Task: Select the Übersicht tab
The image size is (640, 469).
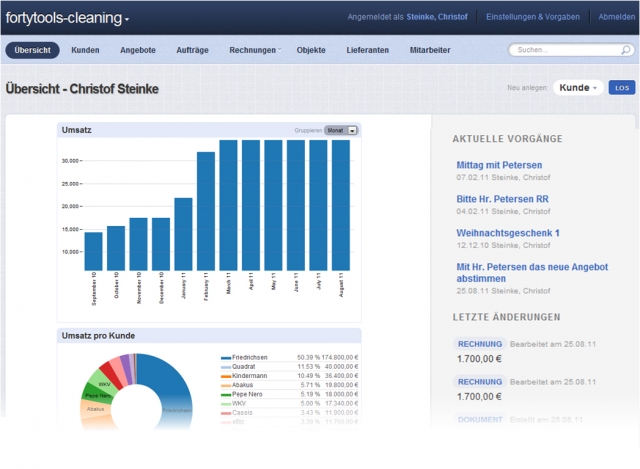Action: click(x=32, y=50)
